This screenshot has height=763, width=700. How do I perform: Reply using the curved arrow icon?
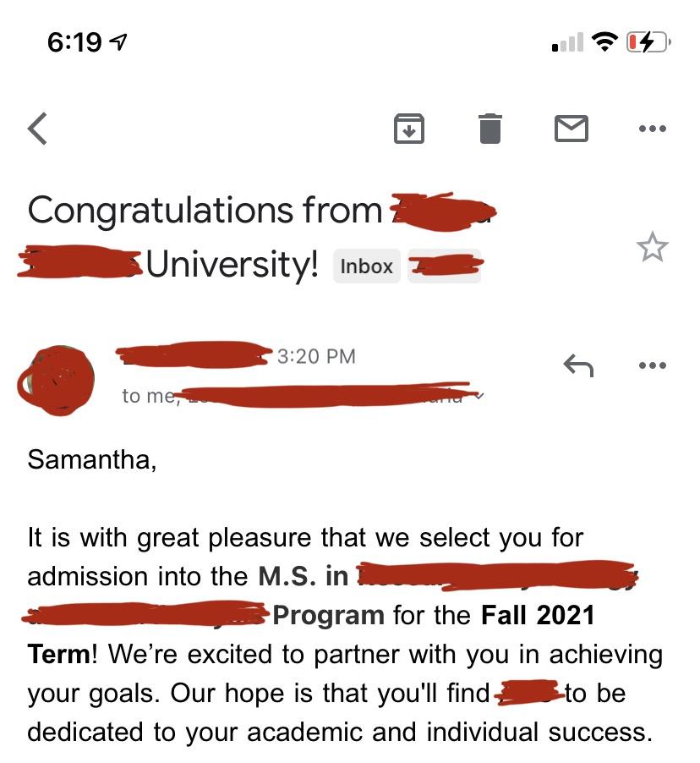(x=578, y=365)
